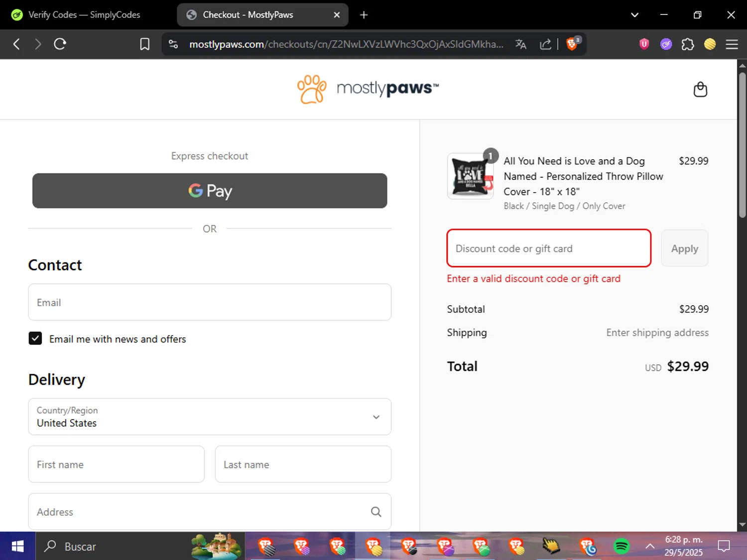Uncheck Email me with news and offers
Viewport: 747px width, 560px height.
click(35, 338)
